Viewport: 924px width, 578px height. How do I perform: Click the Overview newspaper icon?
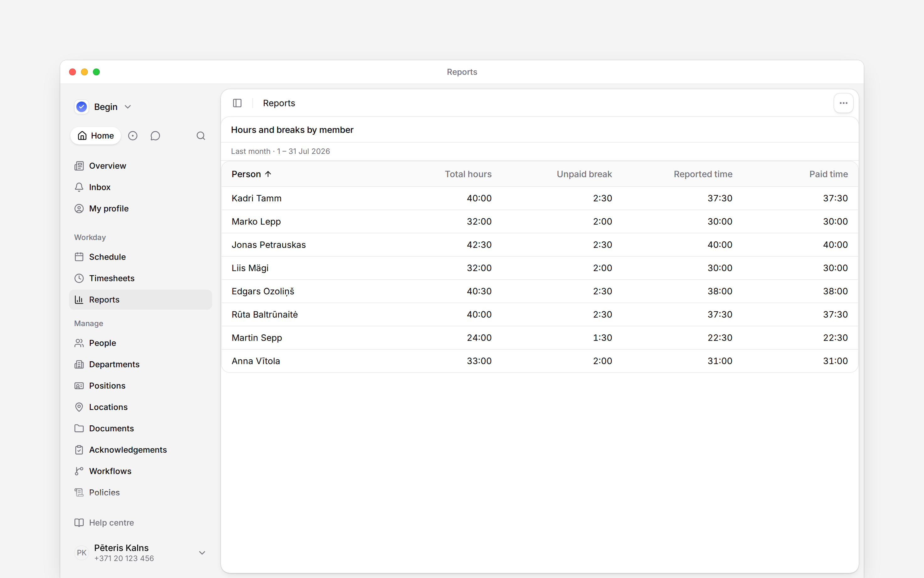point(79,166)
